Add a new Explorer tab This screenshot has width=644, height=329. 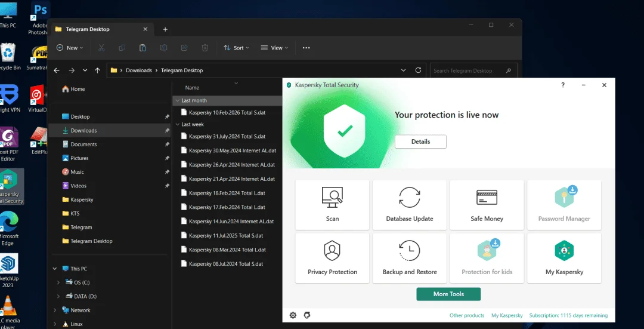(165, 29)
